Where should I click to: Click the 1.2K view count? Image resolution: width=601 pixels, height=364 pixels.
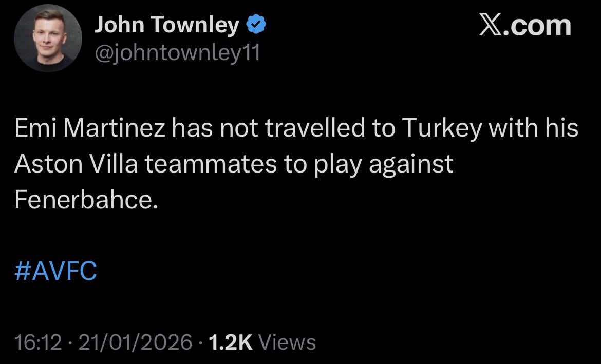click(x=231, y=342)
